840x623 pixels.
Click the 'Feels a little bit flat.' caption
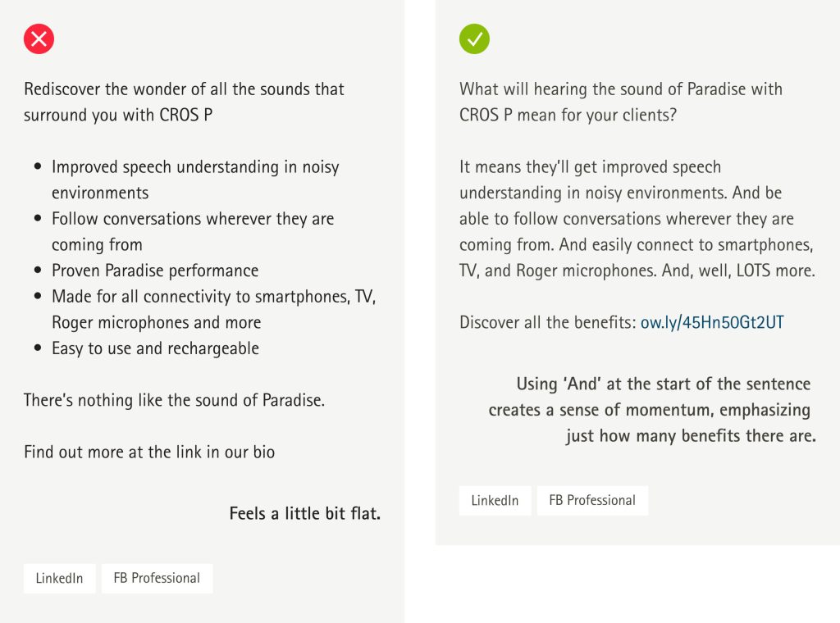305,513
